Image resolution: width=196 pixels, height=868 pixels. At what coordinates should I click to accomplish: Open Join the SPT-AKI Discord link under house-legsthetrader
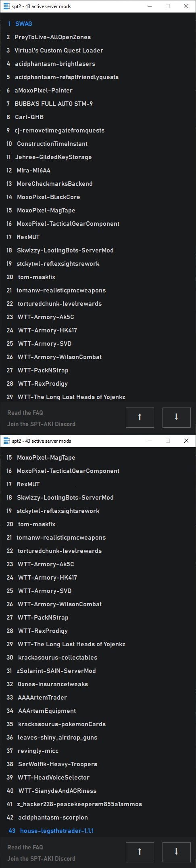click(x=41, y=859)
